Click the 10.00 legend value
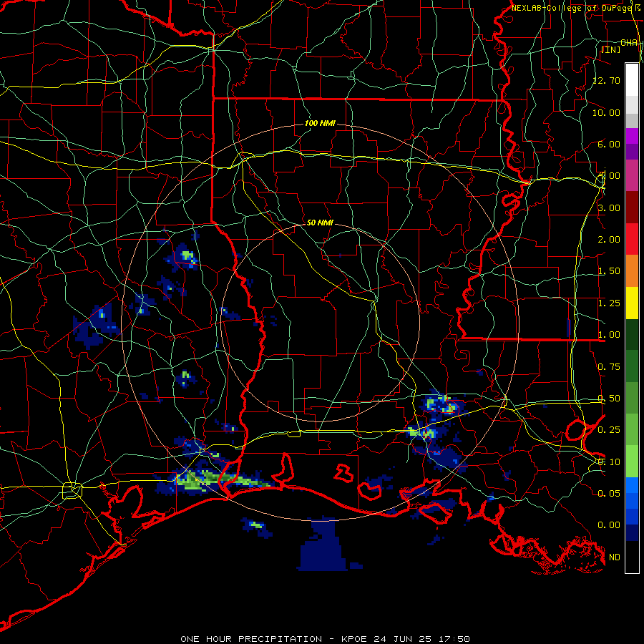Viewport: 644px width, 644px height. point(607,112)
